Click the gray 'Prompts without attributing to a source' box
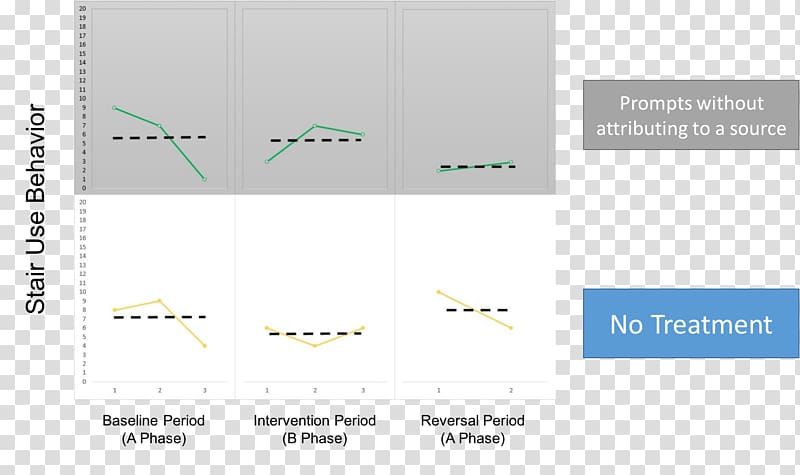 691,115
